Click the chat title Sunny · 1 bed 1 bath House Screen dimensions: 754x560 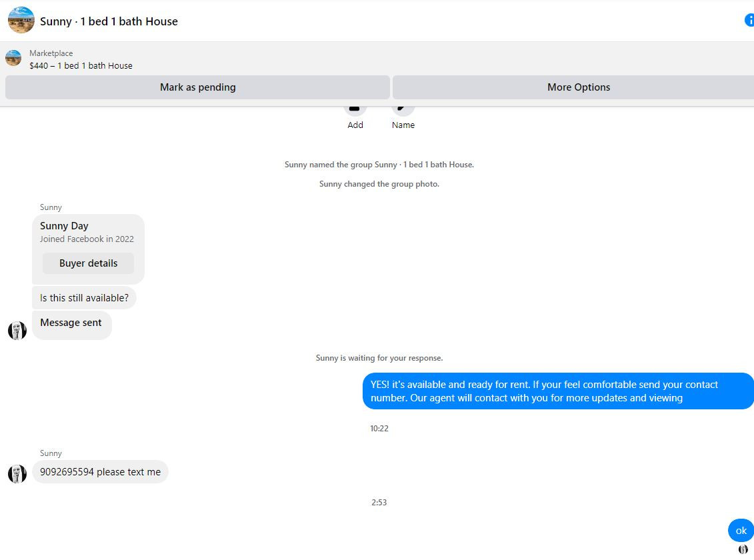[109, 21]
